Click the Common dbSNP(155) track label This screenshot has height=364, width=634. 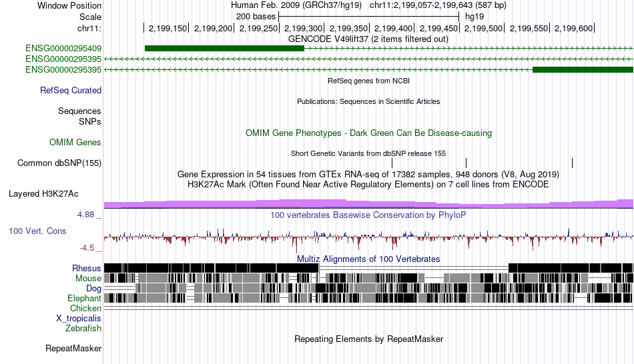59,163
